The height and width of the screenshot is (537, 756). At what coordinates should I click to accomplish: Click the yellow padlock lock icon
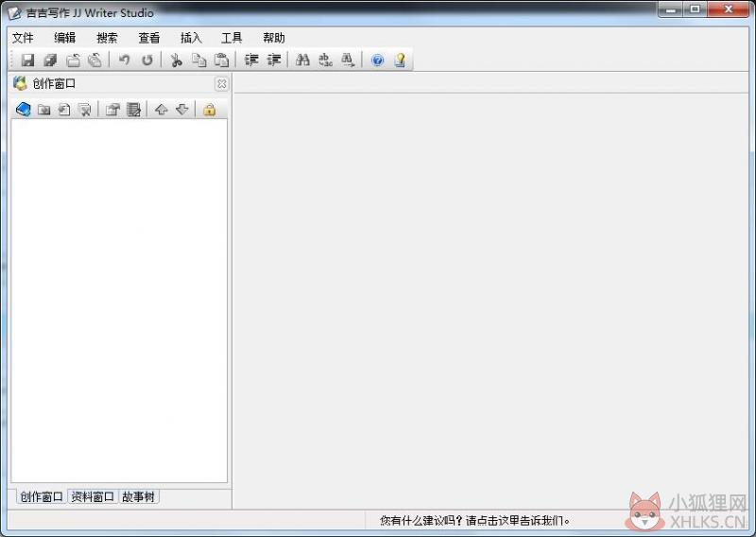pos(209,110)
